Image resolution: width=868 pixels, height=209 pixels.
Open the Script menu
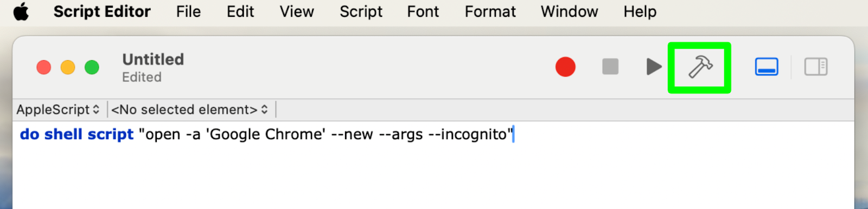click(361, 11)
